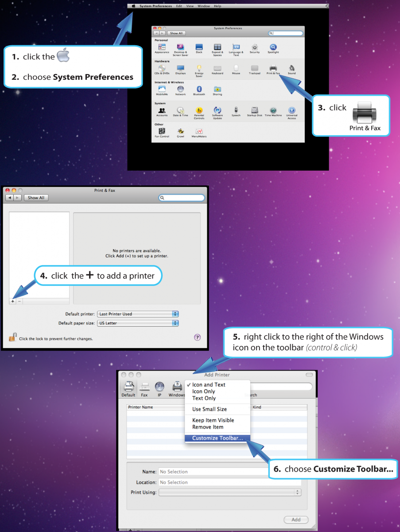Image resolution: width=400 pixels, height=532 pixels.
Task: Choose Use Small Size in context menu
Action: point(217,409)
